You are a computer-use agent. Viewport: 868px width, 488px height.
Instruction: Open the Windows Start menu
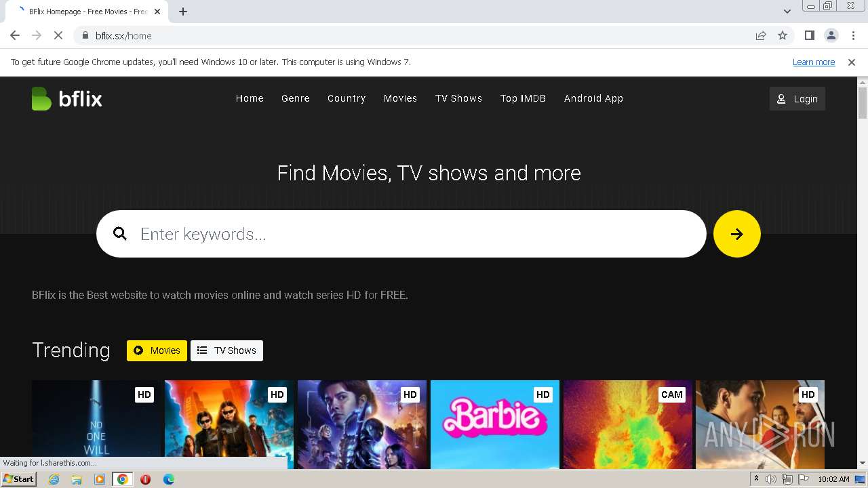tap(19, 479)
